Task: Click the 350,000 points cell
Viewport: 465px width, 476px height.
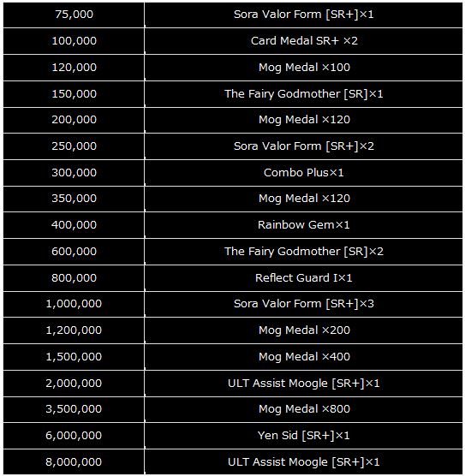Action: click(74, 199)
